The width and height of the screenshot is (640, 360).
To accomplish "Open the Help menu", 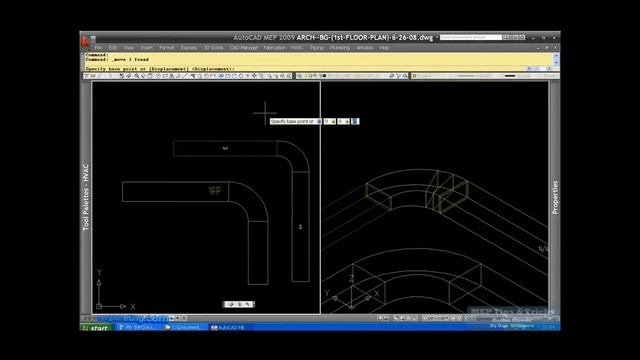I will (x=384, y=48).
